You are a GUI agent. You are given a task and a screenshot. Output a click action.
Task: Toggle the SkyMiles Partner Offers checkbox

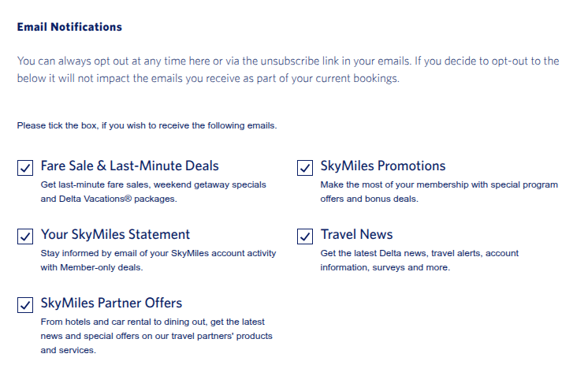[25, 305]
